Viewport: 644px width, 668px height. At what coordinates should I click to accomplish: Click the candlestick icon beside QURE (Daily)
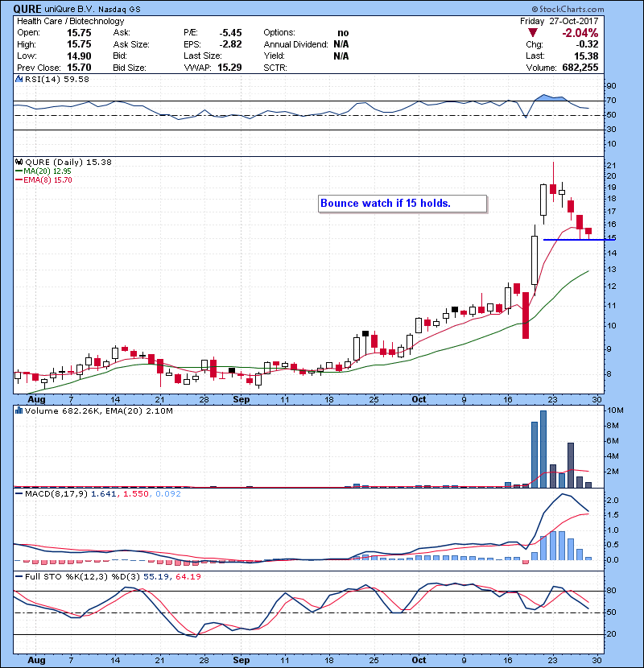[x=19, y=162]
